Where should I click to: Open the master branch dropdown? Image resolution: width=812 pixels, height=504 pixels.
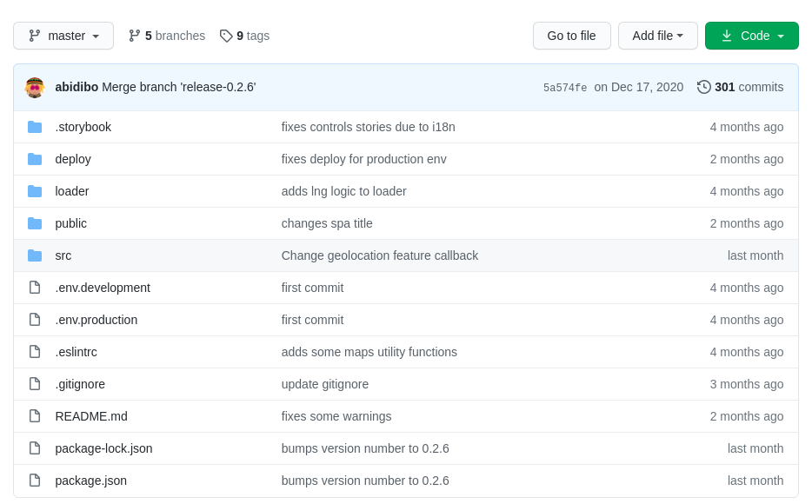[x=63, y=36]
